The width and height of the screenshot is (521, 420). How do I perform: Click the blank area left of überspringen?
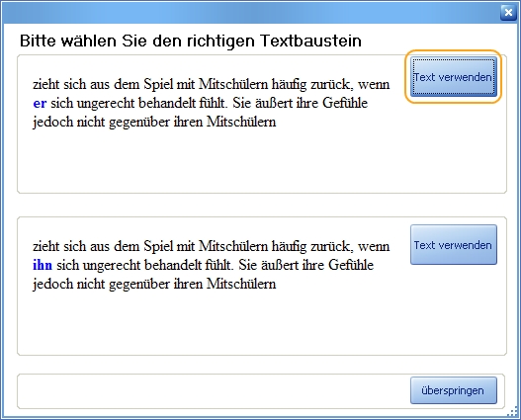tap(213, 390)
